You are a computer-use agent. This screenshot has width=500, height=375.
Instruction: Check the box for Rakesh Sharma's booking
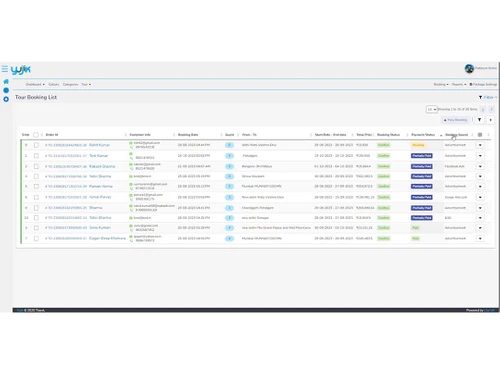click(36, 166)
